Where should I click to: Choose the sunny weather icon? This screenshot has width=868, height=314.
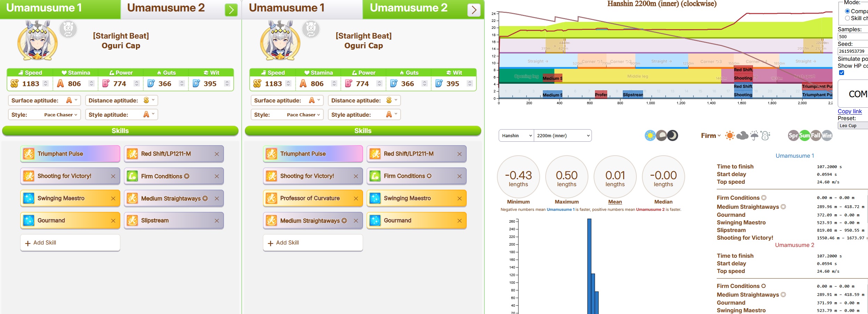tap(730, 135)
